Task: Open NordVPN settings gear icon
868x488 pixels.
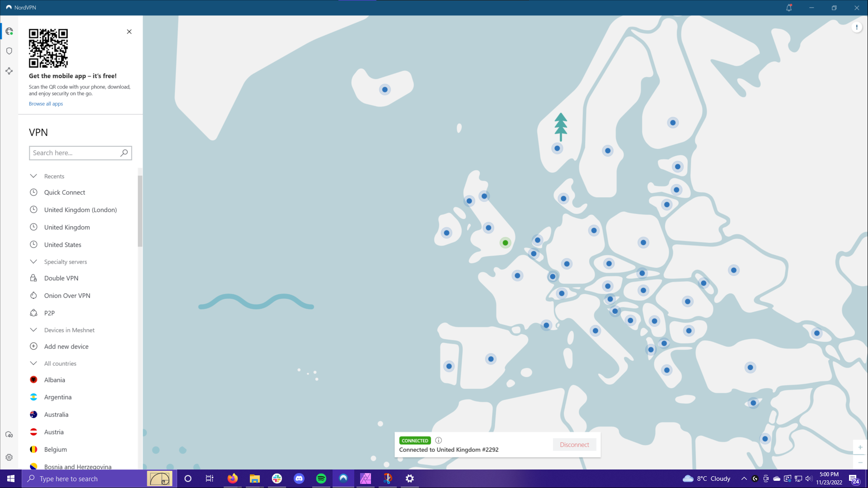Action: pos(9,457)
